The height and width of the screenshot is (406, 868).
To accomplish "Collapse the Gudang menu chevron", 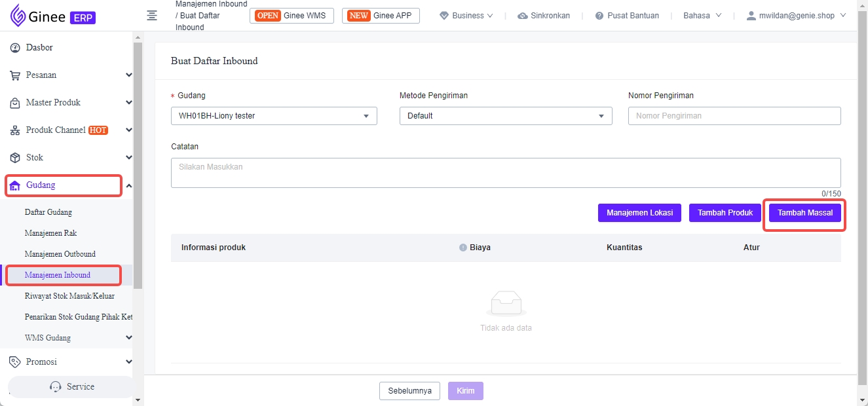I will click(x=128, y=186).
